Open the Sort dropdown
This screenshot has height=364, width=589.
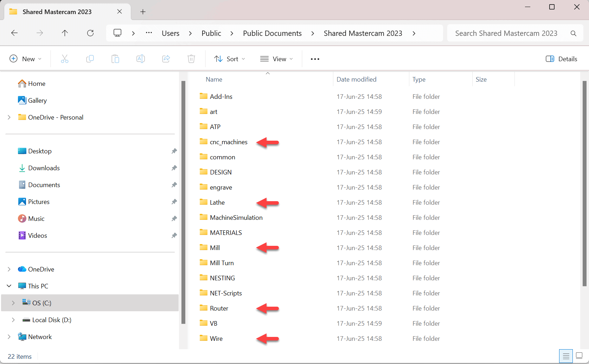pos(229,59)
